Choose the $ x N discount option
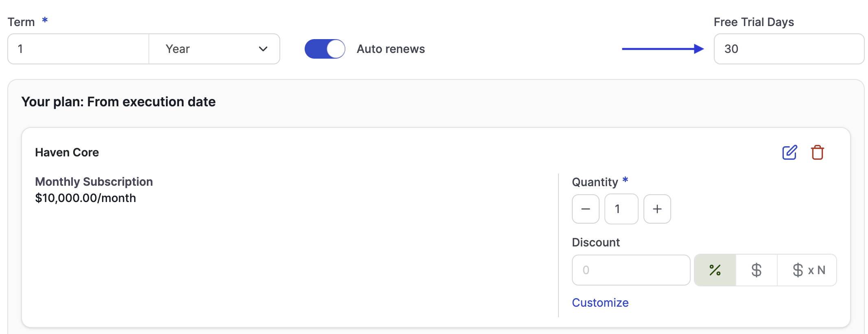The image size is (868, 334). coord(807,270)
